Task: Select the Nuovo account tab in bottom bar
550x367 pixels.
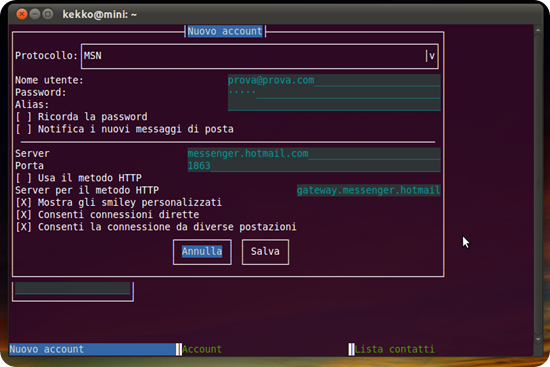Action: tap(92, 349)
